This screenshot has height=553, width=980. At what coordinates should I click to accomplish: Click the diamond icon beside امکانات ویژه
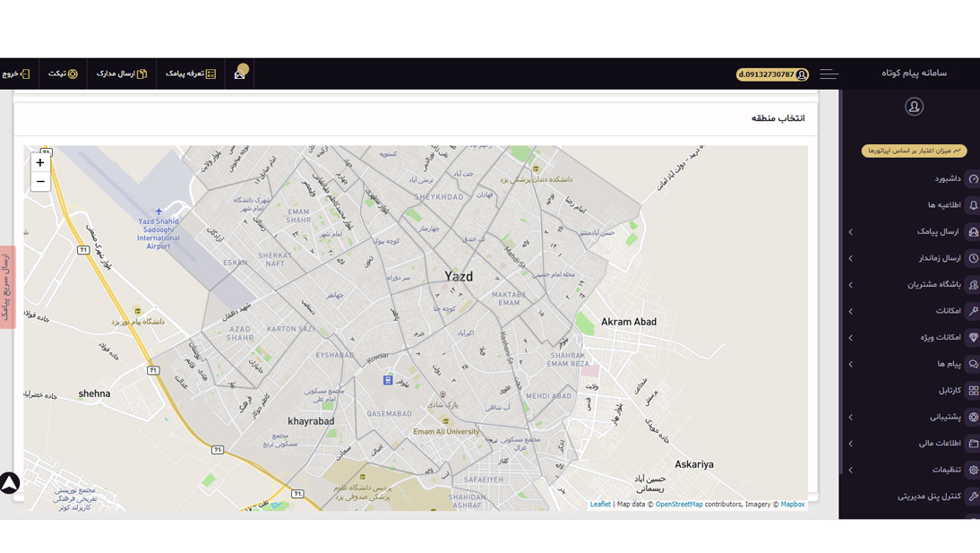tap(973, 338)
